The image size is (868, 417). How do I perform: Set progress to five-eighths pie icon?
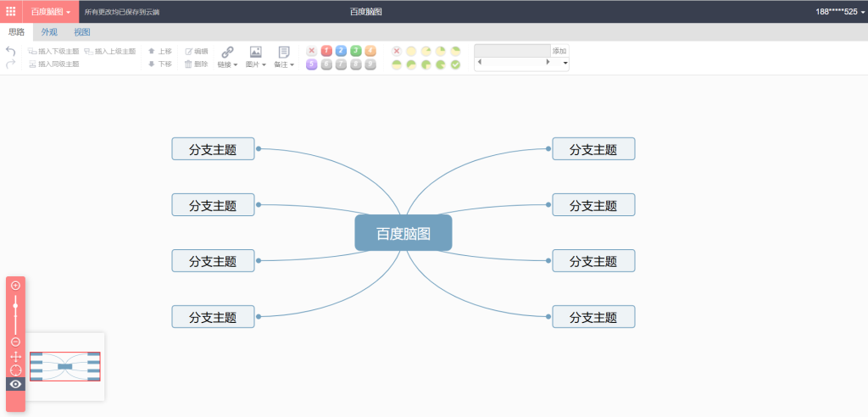(x=411, y=64)
